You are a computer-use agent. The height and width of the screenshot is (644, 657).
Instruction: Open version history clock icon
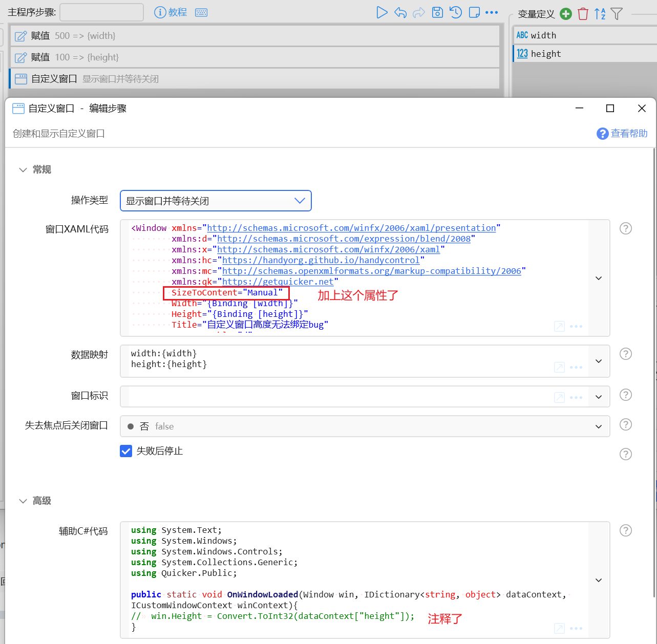(456, 12)
